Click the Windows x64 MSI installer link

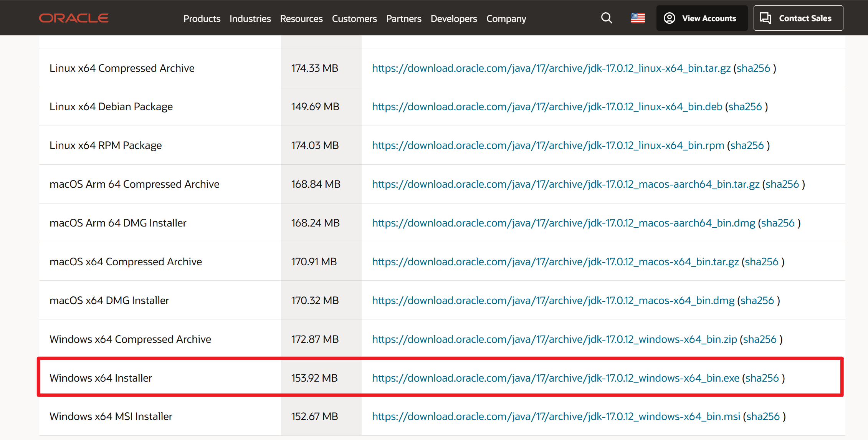click(556, 417)
